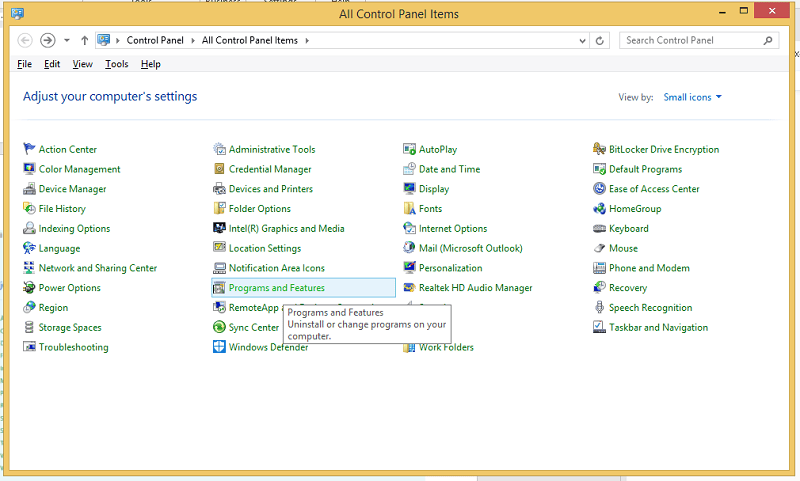
Task: Click the Folder Options icon
Action: click(x=219, y=209)
